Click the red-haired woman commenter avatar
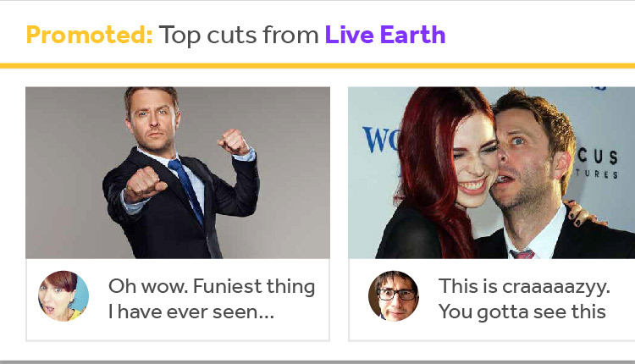 63,296
